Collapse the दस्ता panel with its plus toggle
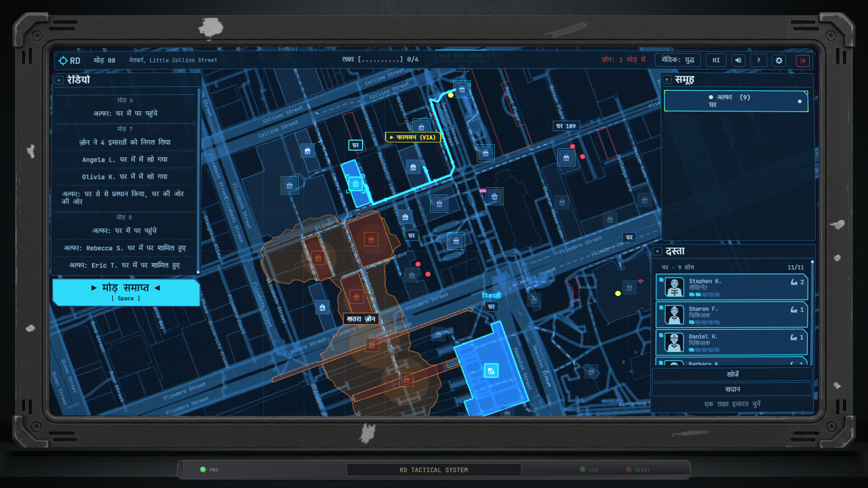Screen dimensions: 868x488 click(657, 251)
